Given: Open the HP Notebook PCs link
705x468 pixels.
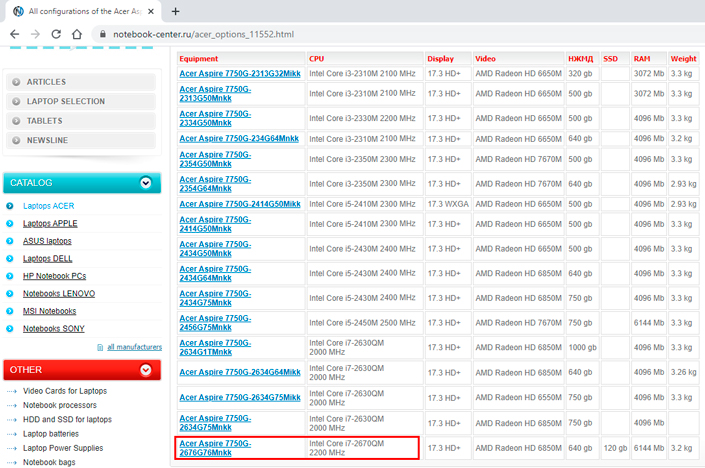Looking at the screenshot, I should [x=54, y=276].
